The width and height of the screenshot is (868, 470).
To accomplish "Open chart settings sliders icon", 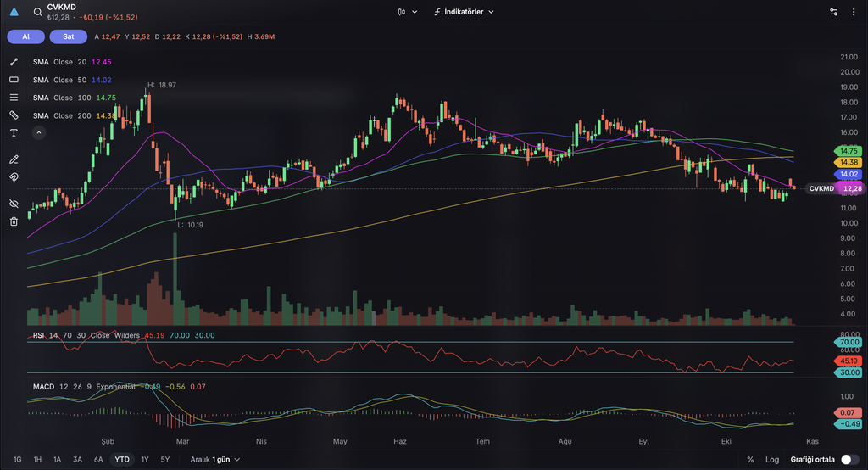I will (x=834, y=12).
